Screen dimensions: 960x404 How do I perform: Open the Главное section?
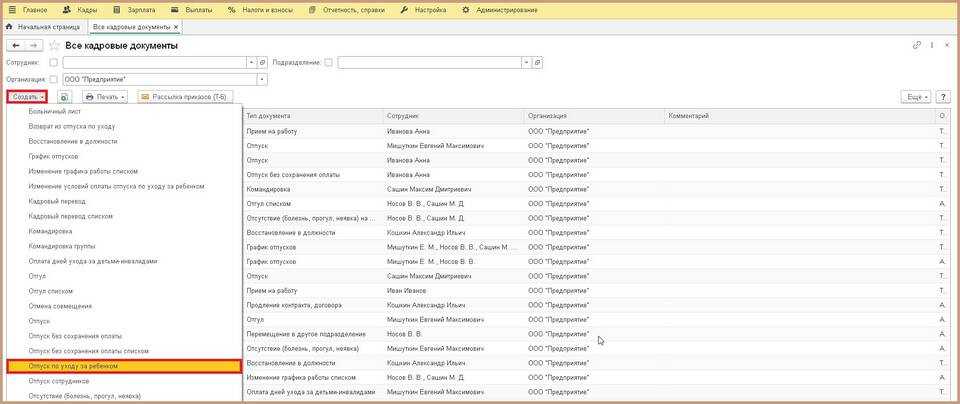pos(27,10)
